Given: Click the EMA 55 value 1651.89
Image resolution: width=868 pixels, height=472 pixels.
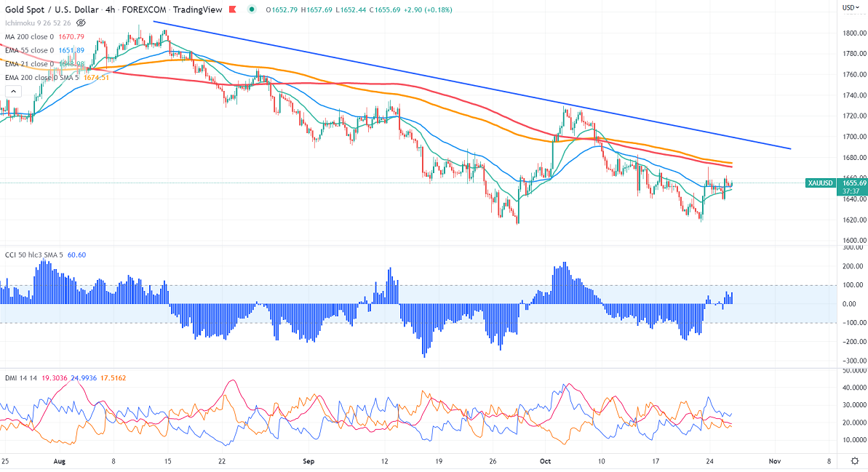Looking at the screenshot, I should [71, 50].
